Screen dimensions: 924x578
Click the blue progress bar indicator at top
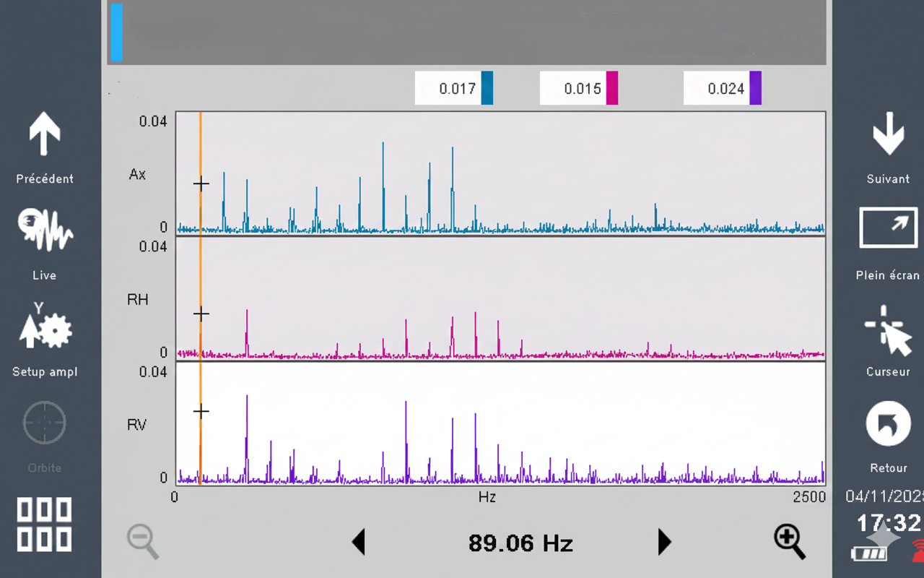click(x=116, y=33)
